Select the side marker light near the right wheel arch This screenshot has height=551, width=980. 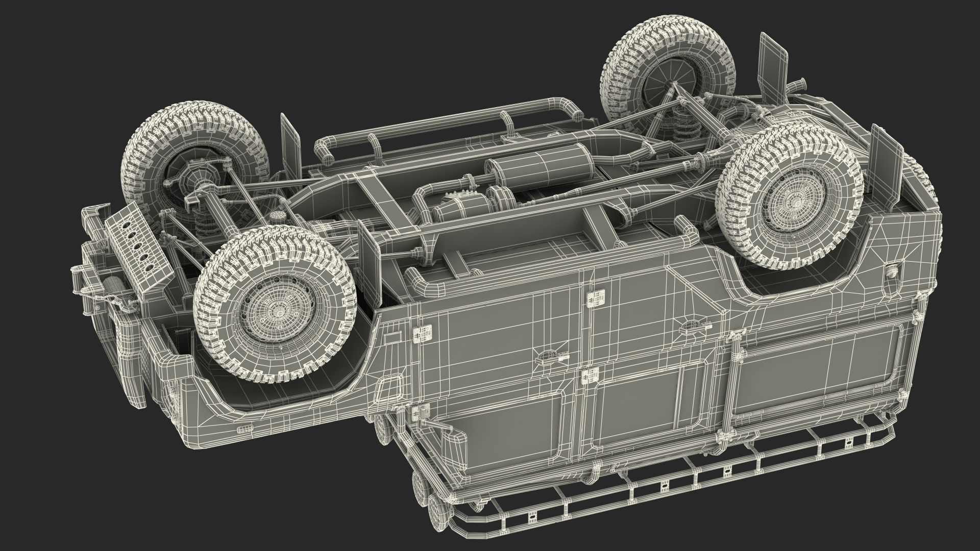[892, 272]
